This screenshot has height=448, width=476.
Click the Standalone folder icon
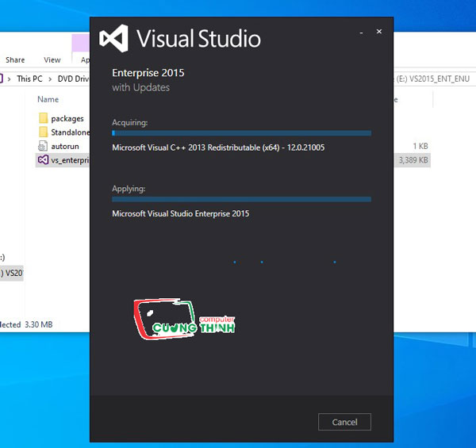43,132
